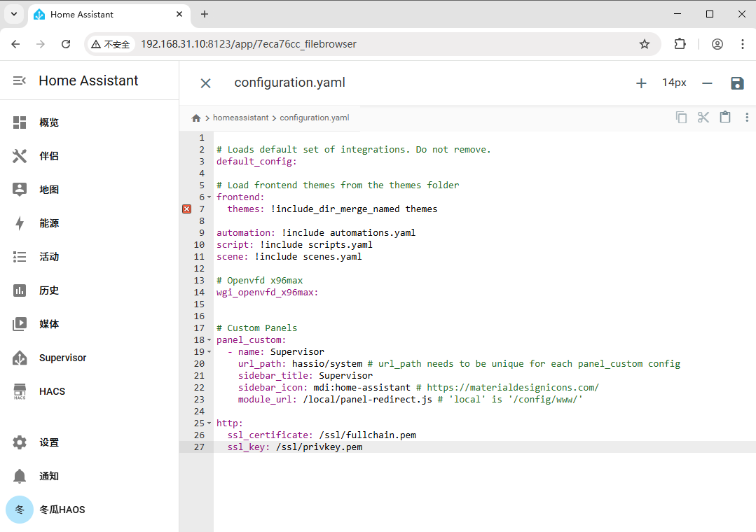This screenshot has width=756, height=532.
Task: Navigate to homeassistant folder breadcrumb
Action: [x=240, y=118]
